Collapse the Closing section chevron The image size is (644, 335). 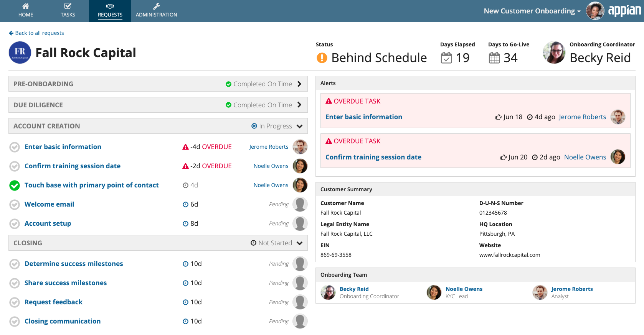[300, 243]
